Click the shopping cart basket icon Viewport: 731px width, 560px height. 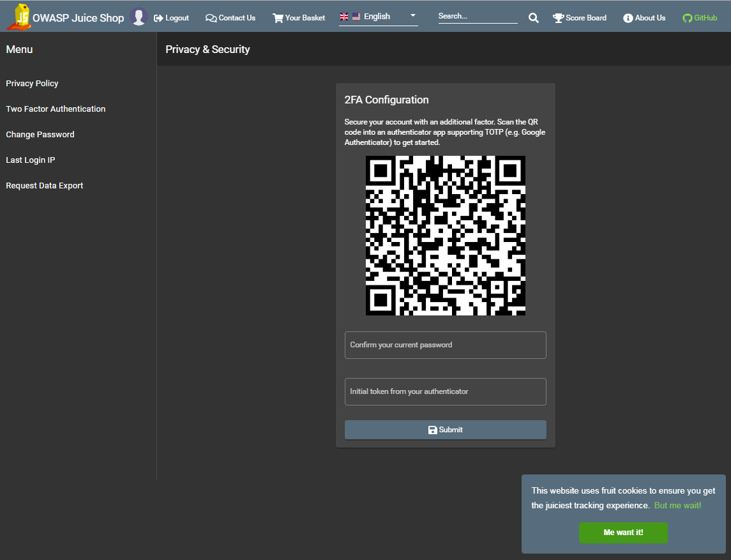[x=278, y=18]
